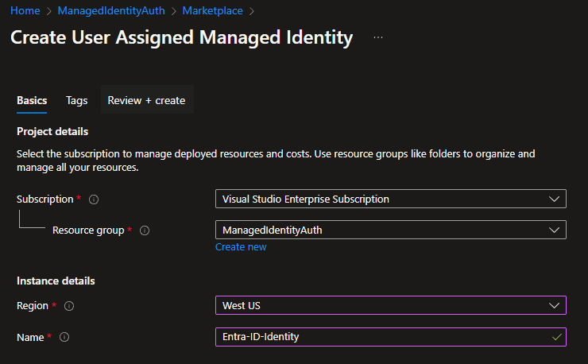Expand the Region dropdown set to West US
This screenshot has height=364, width=588.
[390, 306]
